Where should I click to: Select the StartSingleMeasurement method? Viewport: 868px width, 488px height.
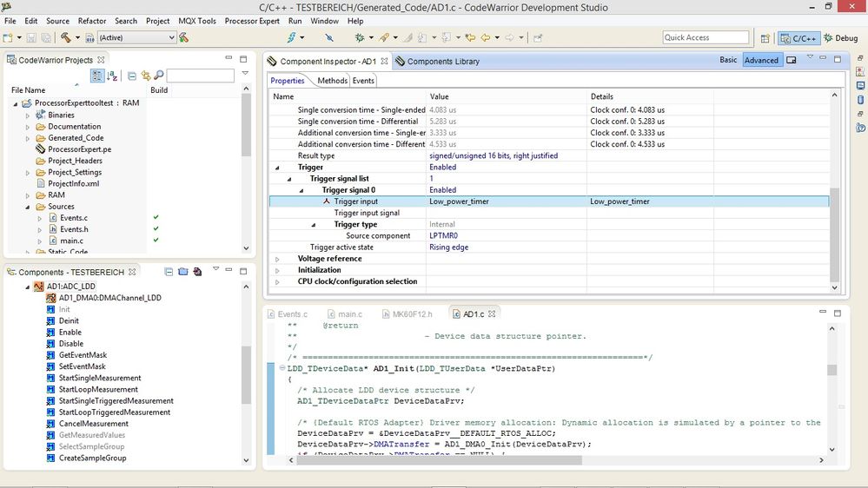(100, 379)
